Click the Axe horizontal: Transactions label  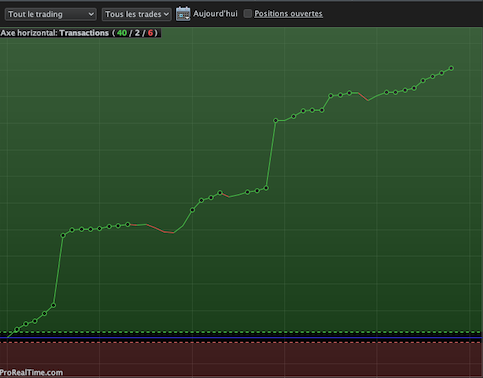point(55,33)
